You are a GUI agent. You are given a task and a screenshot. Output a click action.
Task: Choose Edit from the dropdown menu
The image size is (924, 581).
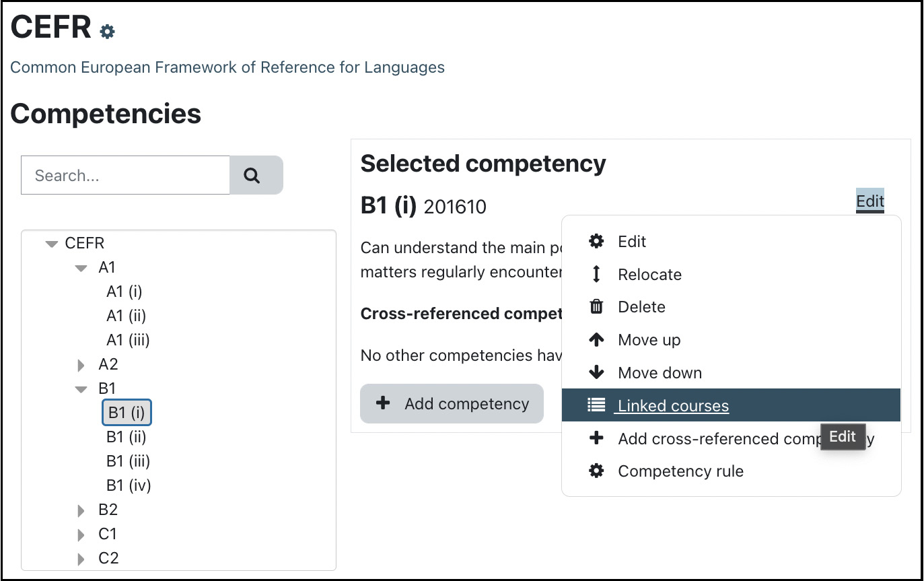pyautogui.click(x=731, y=241)
